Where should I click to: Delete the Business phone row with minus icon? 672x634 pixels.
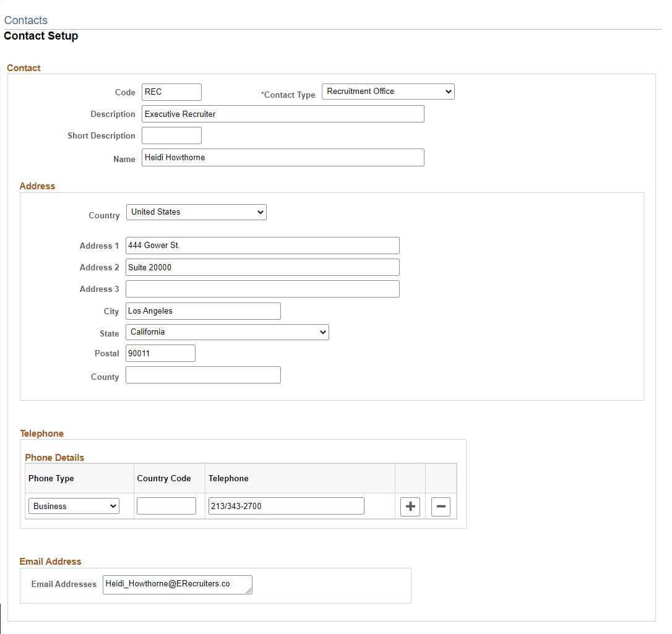(441, 506)
